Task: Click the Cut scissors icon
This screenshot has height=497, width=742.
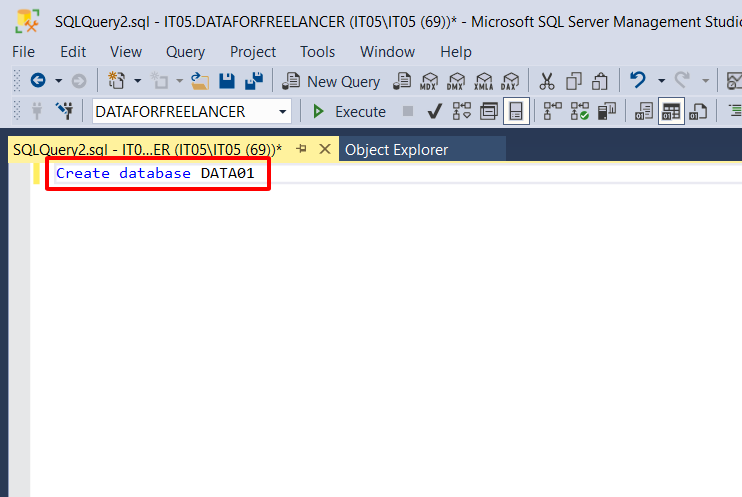Action: coord(547,81)
